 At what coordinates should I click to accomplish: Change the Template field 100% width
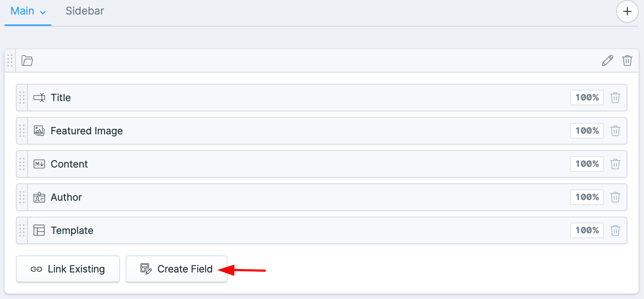tap(586, 231)
